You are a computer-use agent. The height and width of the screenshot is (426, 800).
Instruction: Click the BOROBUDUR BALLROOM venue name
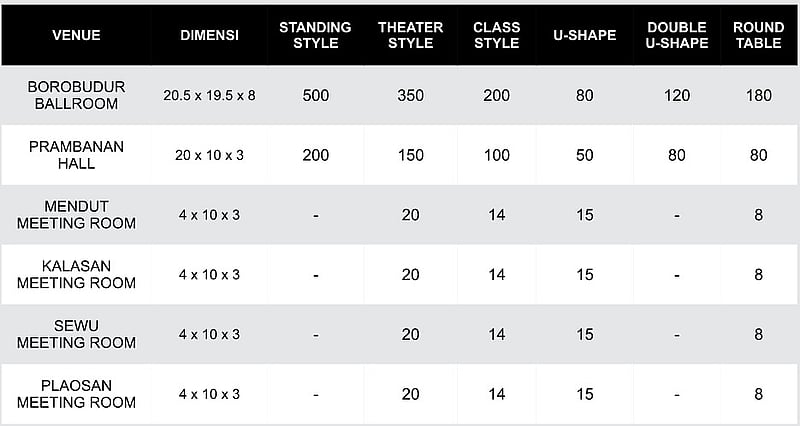pos(76,95)
